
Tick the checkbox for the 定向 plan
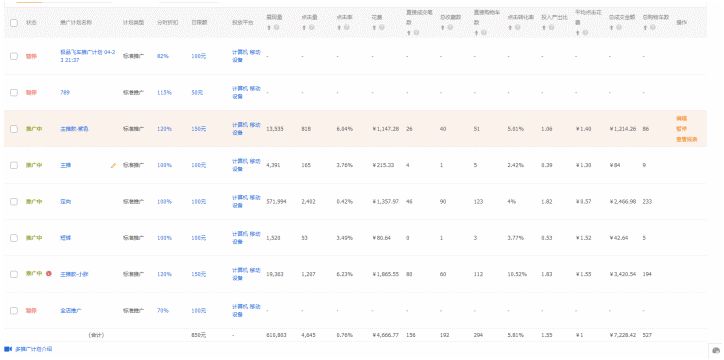(x=14, y=201)
